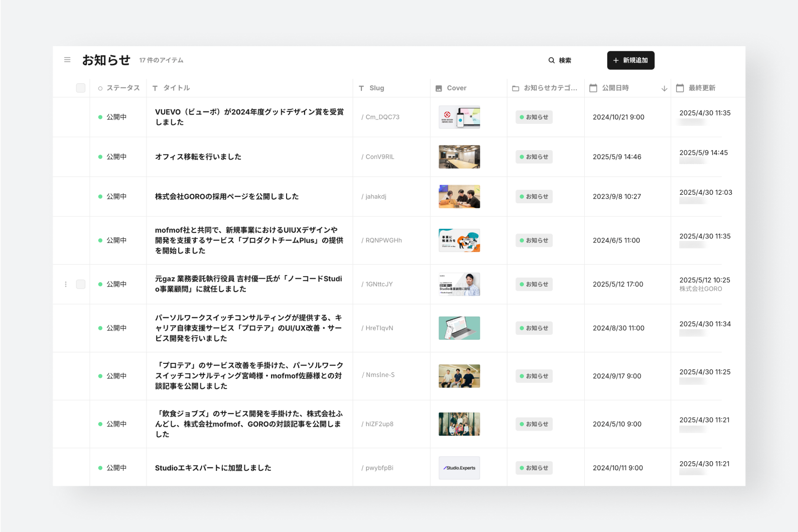Screen dimensions: 798x532
Task: Open the title VUEVO（ビューボ）が2024年度グッドデザイン賞
Action: (x=249, y=117)
